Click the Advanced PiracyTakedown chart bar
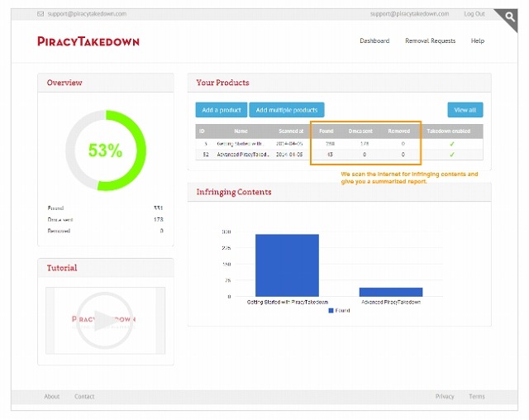This screenshot has width=529, height=420. (x=390, y=292)
